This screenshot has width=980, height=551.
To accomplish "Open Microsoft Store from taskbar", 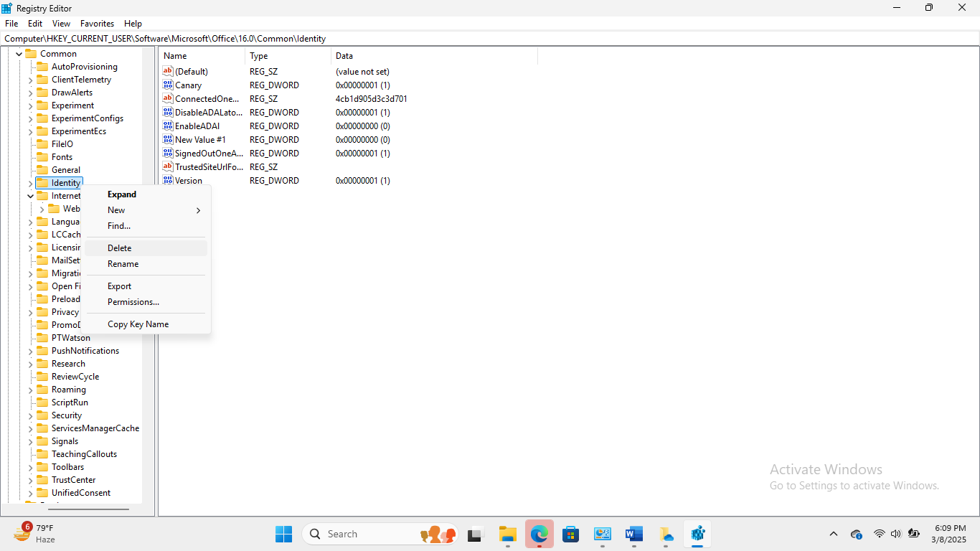I will [x=570, y=534].
